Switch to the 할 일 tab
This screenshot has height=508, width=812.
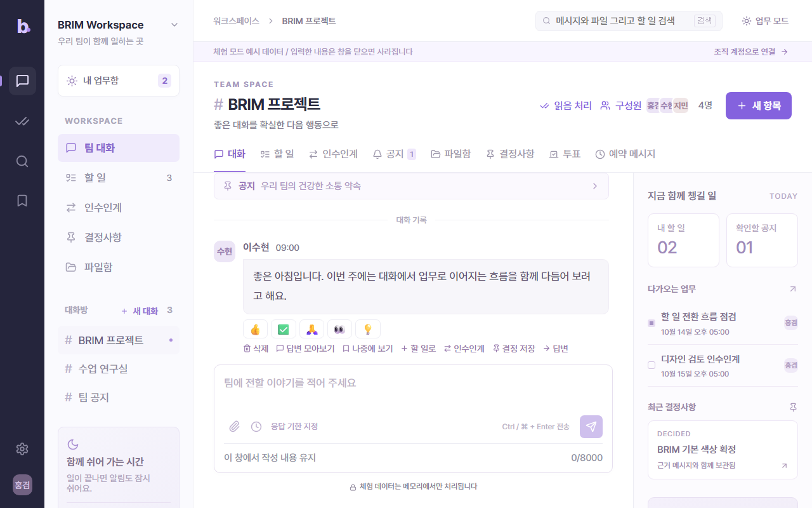click(x=277, y=154)
